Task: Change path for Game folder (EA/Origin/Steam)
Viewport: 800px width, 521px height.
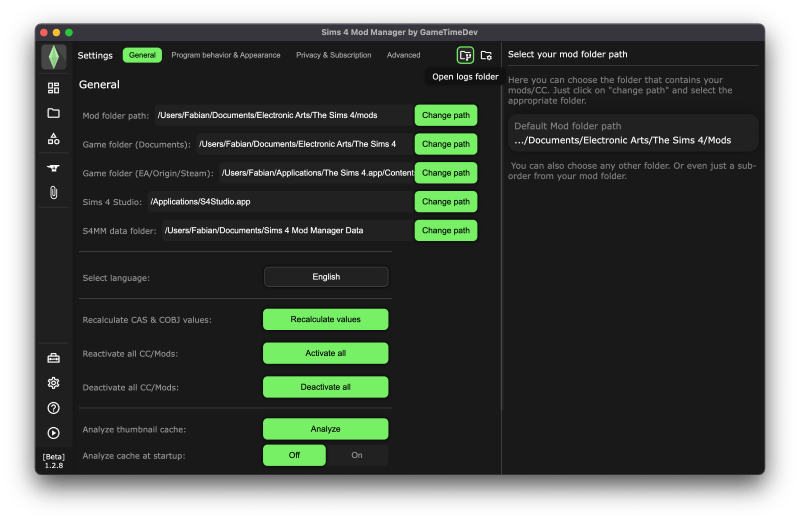Action: point(446,173)
